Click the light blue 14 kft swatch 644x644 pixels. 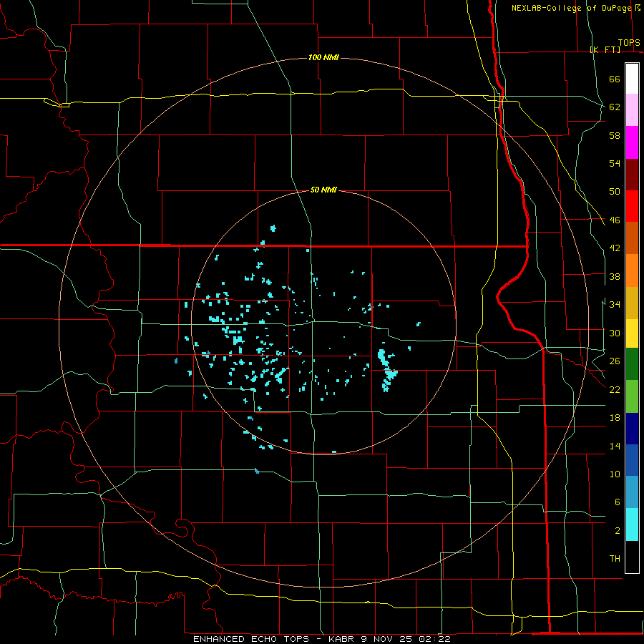pos(632,492)
